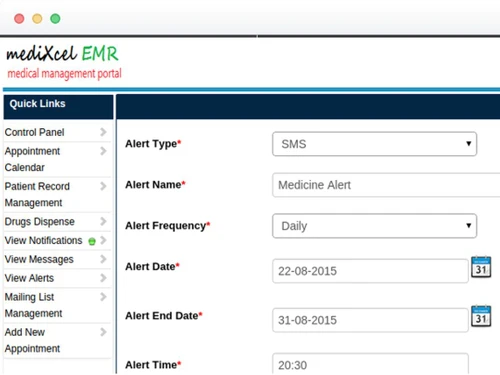Image resolution: width=500 pixels, height=375 pixels.
Task: Open Control Panel quick link
Action: (34, 132)
